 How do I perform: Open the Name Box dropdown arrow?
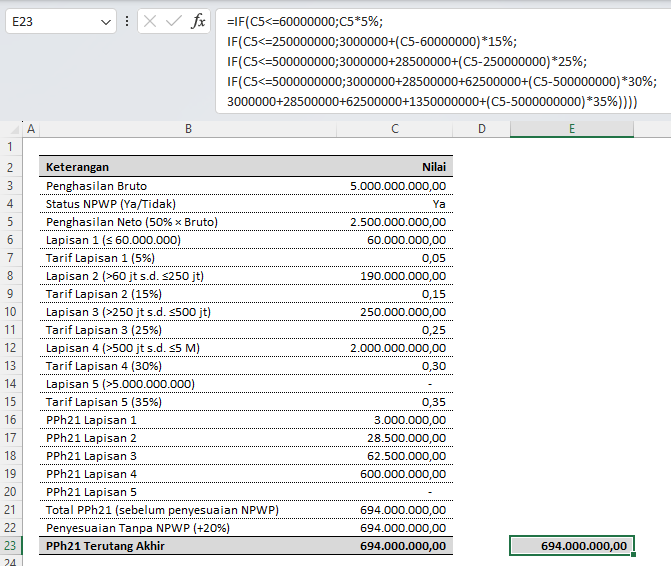(107, 21)
